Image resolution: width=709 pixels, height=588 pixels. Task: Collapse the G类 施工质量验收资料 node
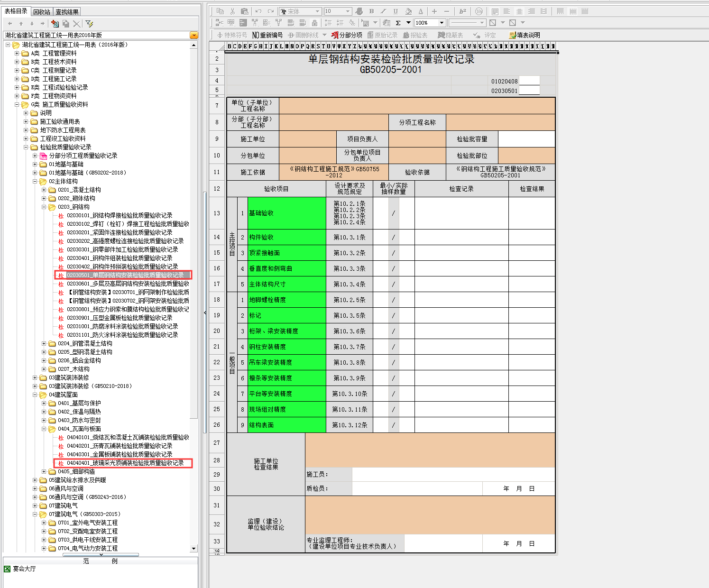pos(17,104)
